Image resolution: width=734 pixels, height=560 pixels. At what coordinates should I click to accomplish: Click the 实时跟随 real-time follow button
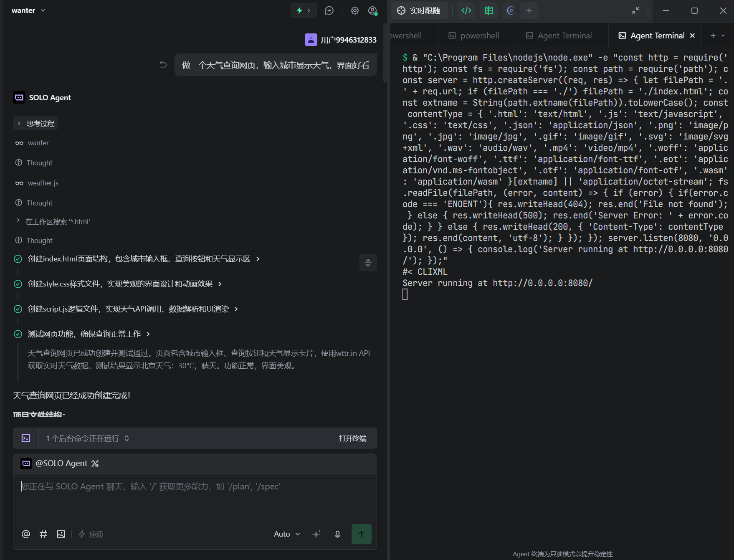click(x=419, y=10)
